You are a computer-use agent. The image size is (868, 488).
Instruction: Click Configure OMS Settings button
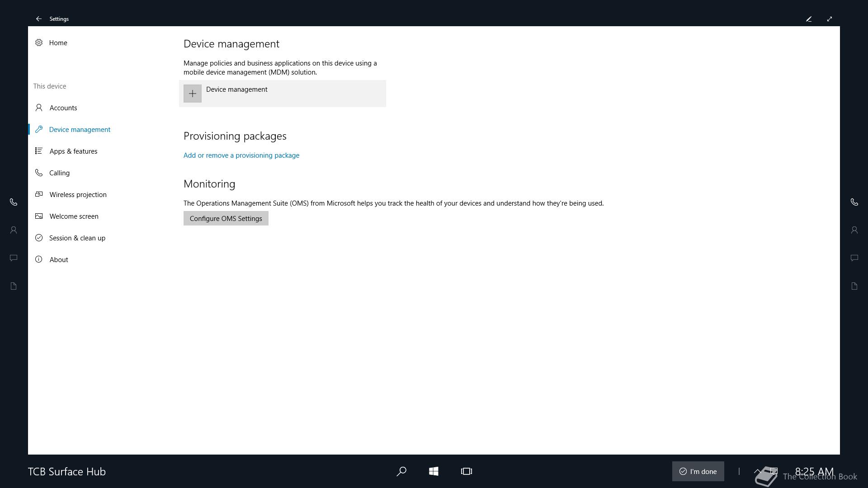click(226, 218)
